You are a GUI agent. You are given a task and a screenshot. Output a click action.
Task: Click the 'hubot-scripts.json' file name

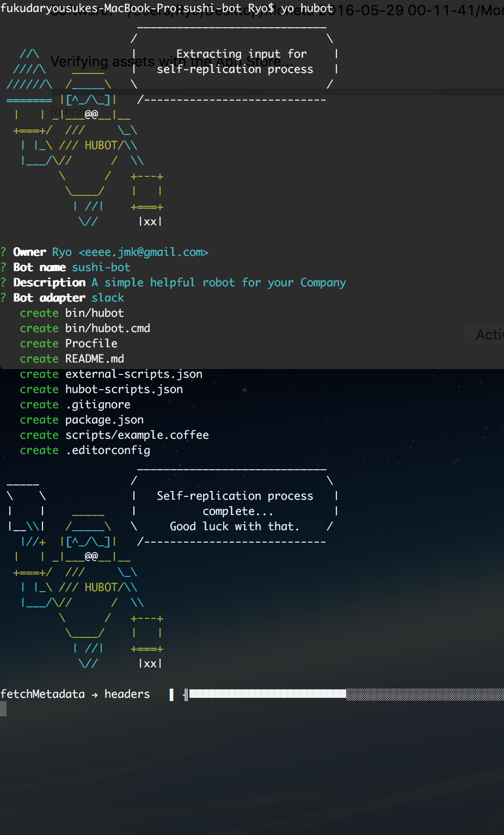coord(124,389)
